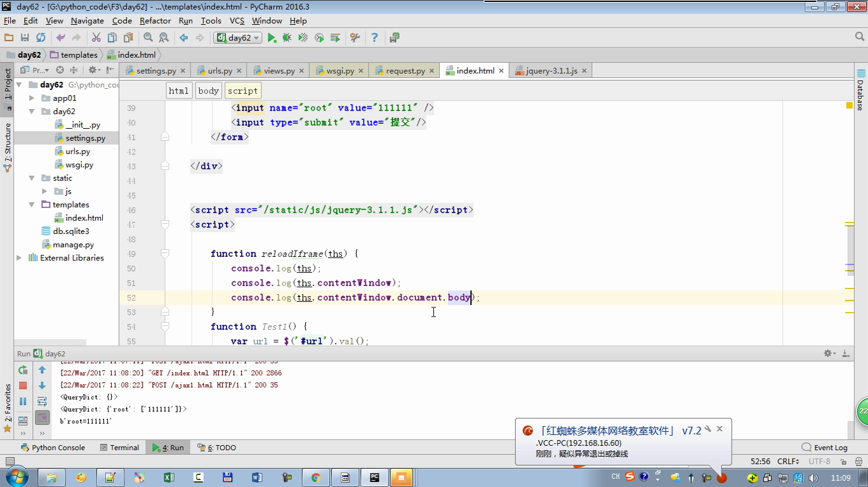Open manage.py in the project tree

(x=73, y=245)
